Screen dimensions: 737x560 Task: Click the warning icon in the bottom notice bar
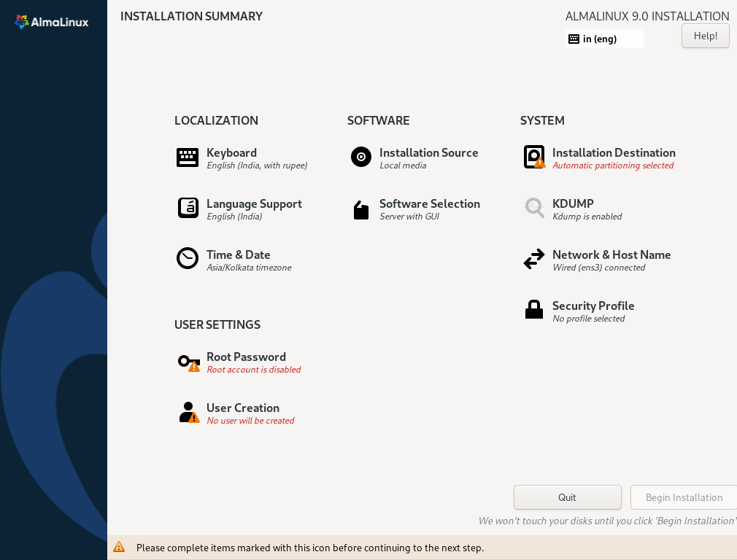click(118, 546)
